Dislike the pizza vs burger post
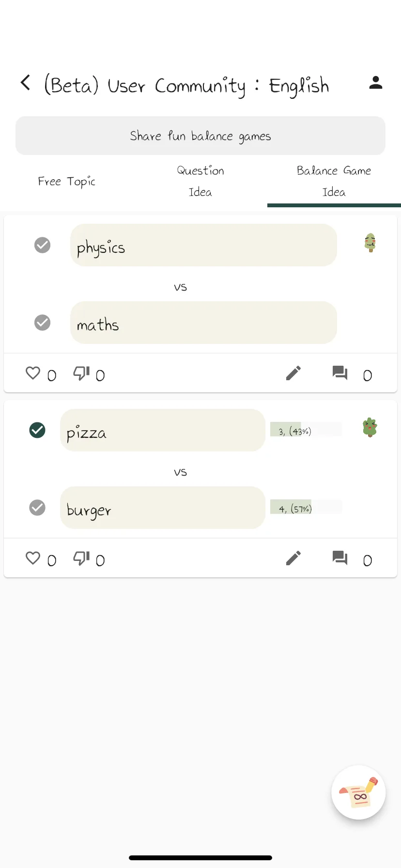401x868 pixels. 81,558
